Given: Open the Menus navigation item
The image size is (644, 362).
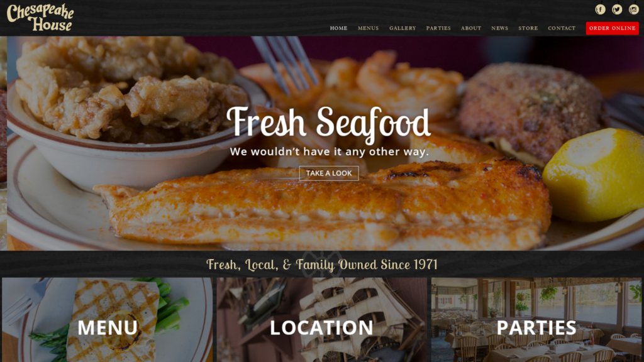Looking at the screenshot, I should pyautogui.click(x=368, y=28).
